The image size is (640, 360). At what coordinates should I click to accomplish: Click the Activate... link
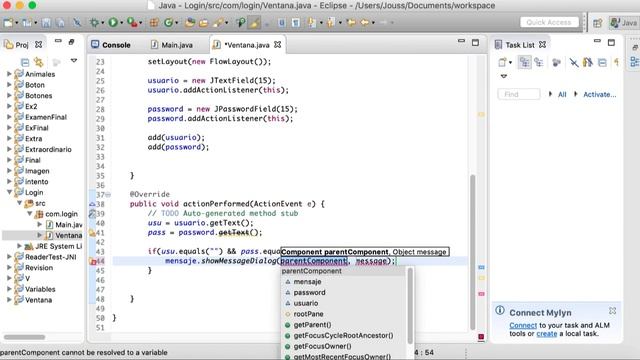coord(599,94)
